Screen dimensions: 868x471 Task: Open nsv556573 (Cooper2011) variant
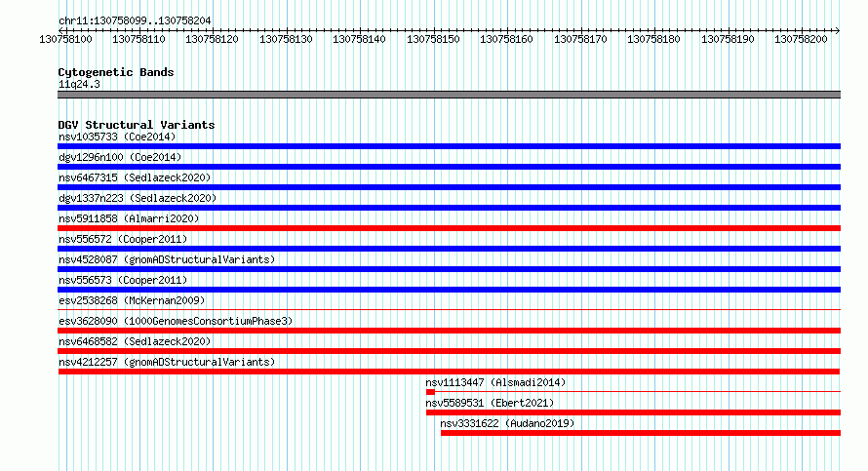pyautogui.click(x=123, y=280)
